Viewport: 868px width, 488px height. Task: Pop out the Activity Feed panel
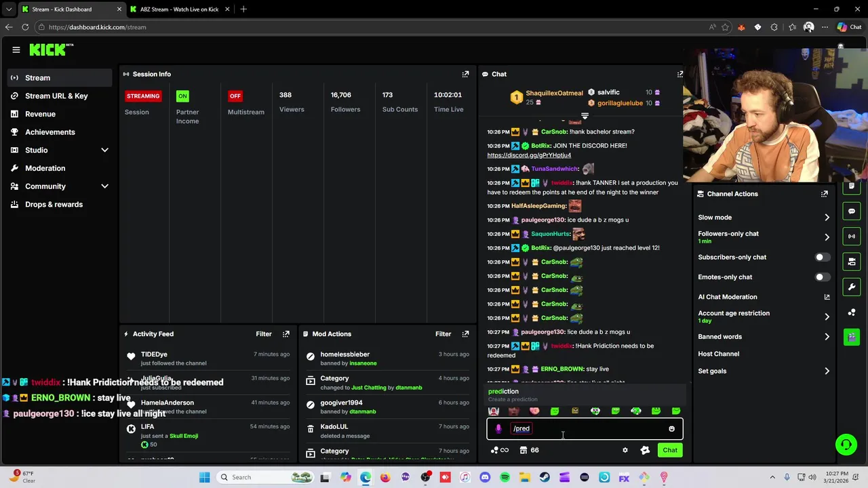pyautogui.click(x=286, y=334)
